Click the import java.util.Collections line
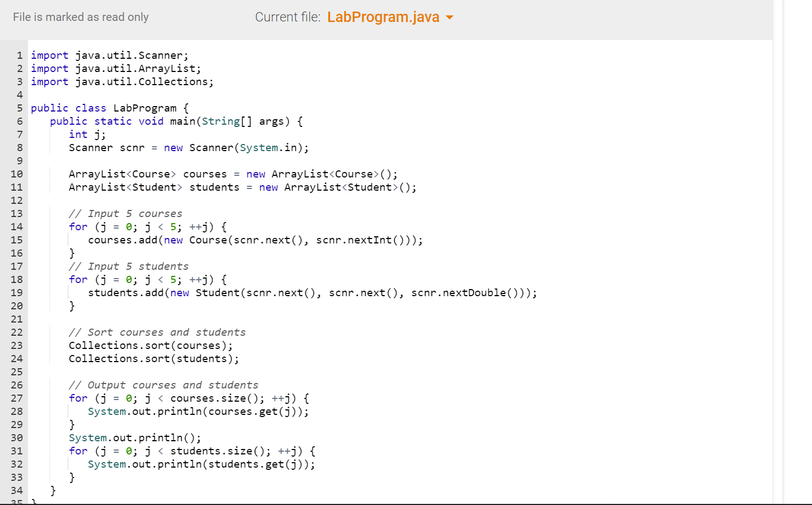Screen dimensions: 812x505 (122, 81)
